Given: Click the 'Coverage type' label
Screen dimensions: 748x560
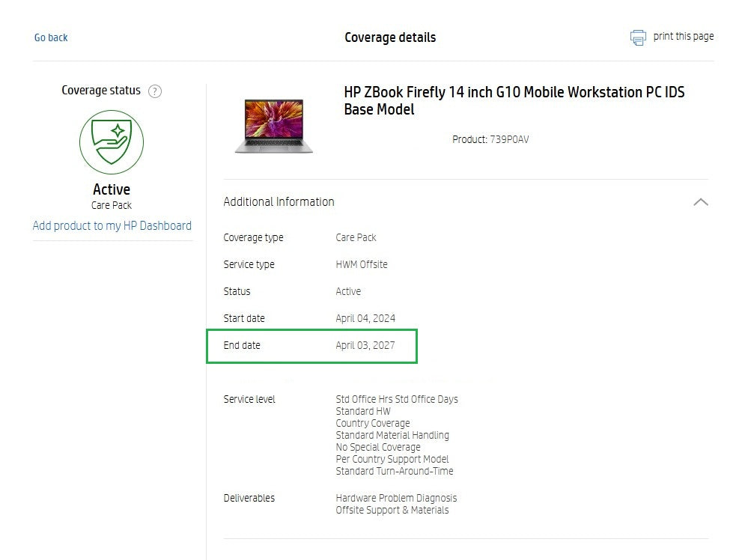Looking at the screenshot, I should click(253, 237).
